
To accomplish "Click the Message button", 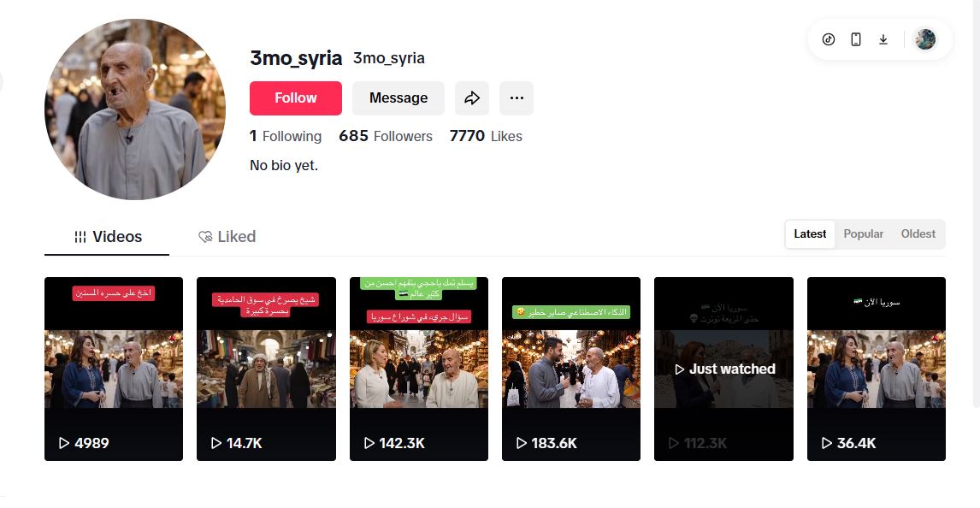I will pos(398,98).
